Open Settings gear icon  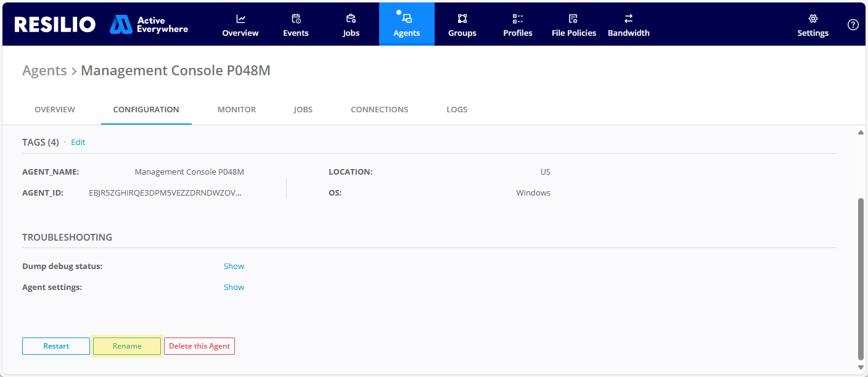(x=813, y=19)
